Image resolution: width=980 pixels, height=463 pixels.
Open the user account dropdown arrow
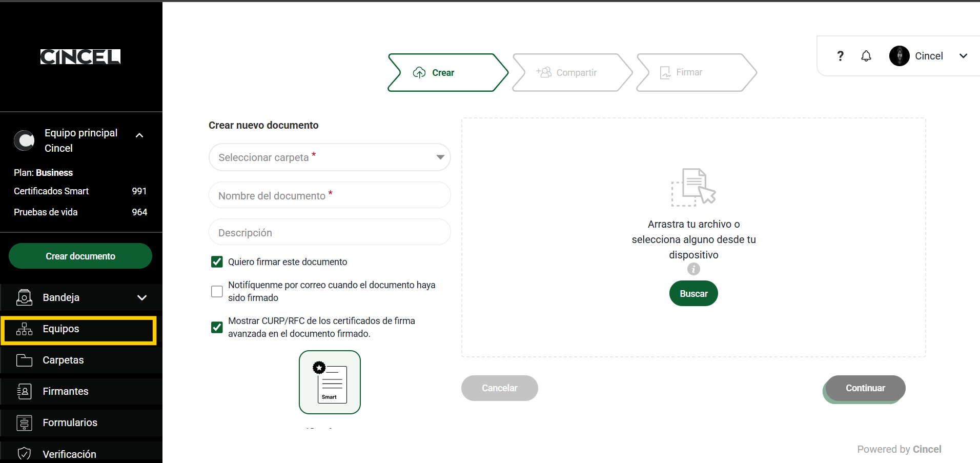click(963, 56)
